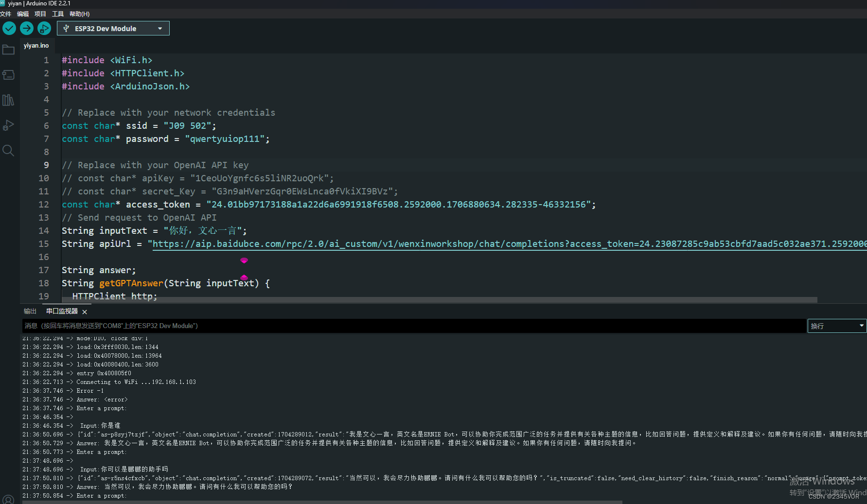Screen dimensions: 867x504
Task: Open the 编辑 menu
Action: [23, 14]
